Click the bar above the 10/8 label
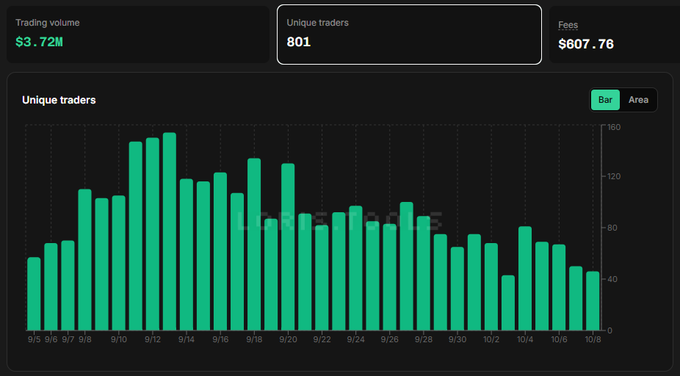Viewport: 680px width, 376px height. coord(593,301)
